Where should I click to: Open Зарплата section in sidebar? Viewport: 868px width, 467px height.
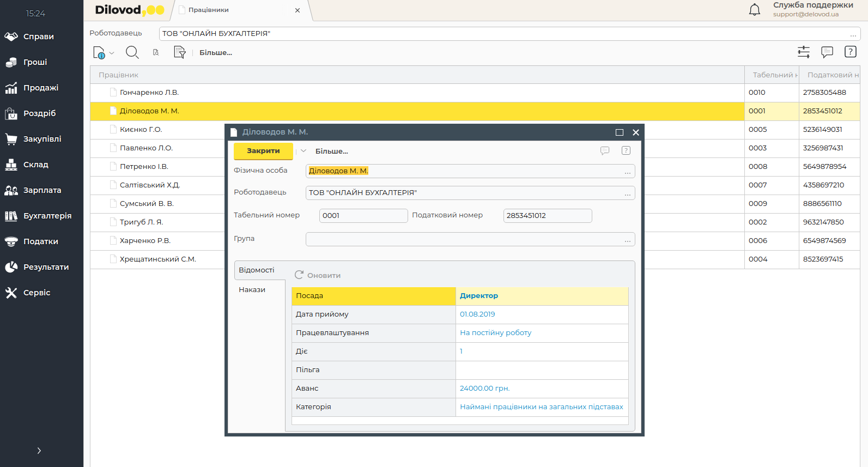42,190
